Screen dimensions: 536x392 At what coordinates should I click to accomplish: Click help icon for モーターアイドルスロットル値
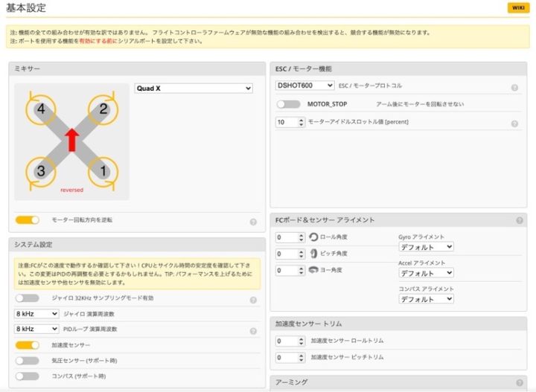click(x=514, y=123)
